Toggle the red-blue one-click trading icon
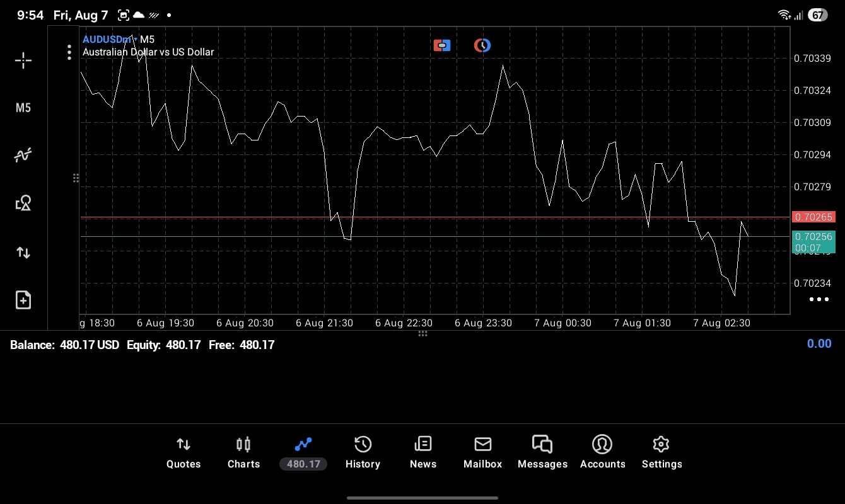Image resolution: width=845 pixels, height=504 pixels. click(442, 45)
